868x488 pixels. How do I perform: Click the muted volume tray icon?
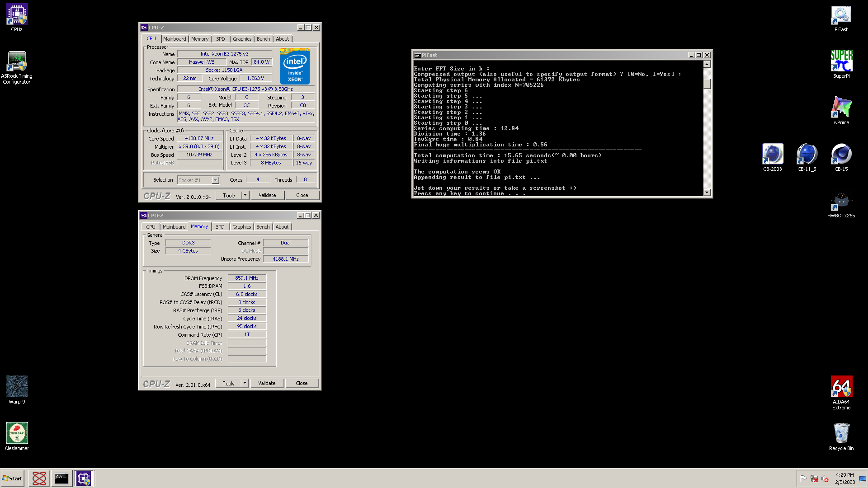coord(825,479)
